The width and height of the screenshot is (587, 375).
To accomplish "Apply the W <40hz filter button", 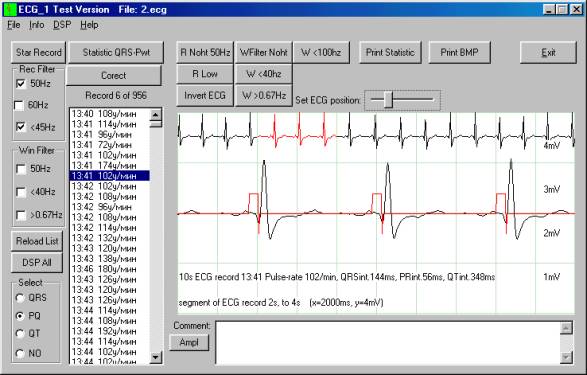I will [264, 74].
